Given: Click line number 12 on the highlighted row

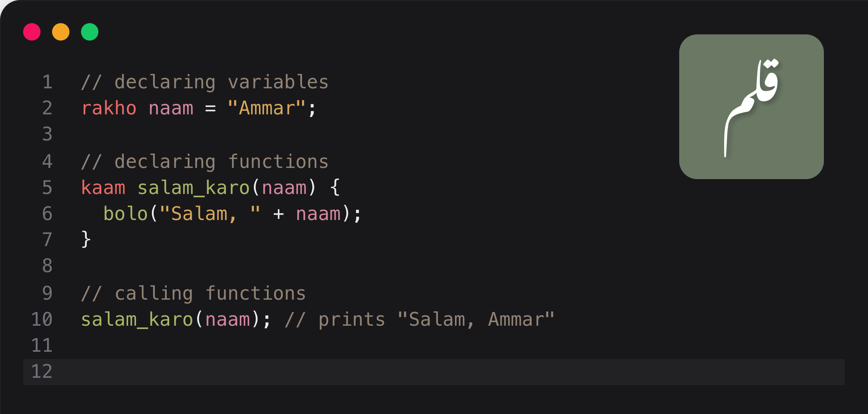Looking at the screenshot, I should (42, 372).
